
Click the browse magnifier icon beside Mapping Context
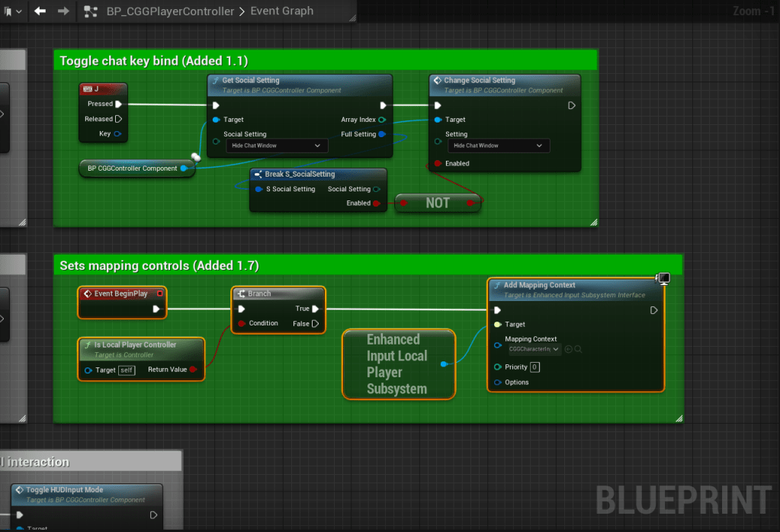[x=579, y=349]
